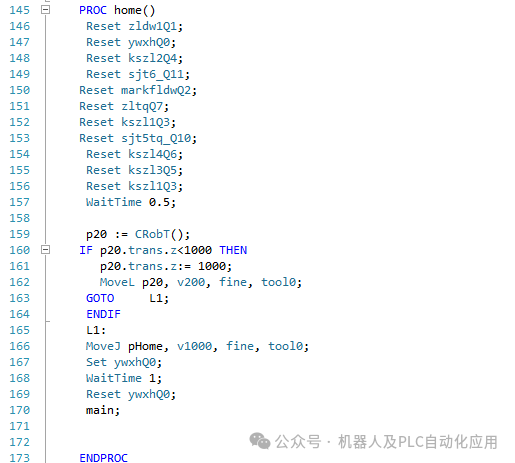
Task: Collapse the IF block fold marker
Action: tap(45, 250)
